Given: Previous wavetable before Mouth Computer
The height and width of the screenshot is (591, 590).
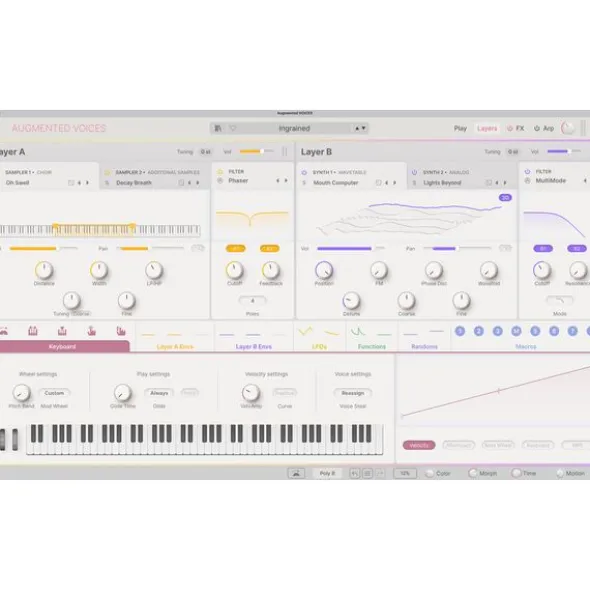Looking at the screenshot, I should click(386, 183).
